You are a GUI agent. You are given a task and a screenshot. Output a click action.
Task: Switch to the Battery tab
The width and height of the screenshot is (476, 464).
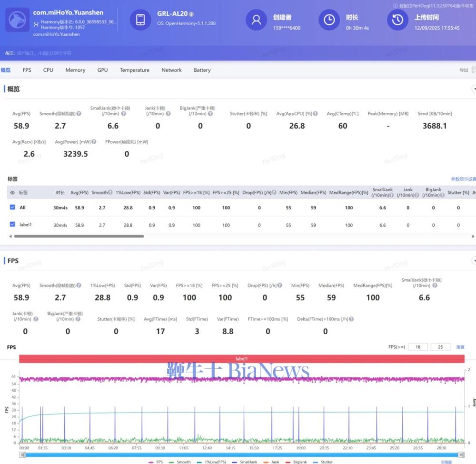click(202, 70)
